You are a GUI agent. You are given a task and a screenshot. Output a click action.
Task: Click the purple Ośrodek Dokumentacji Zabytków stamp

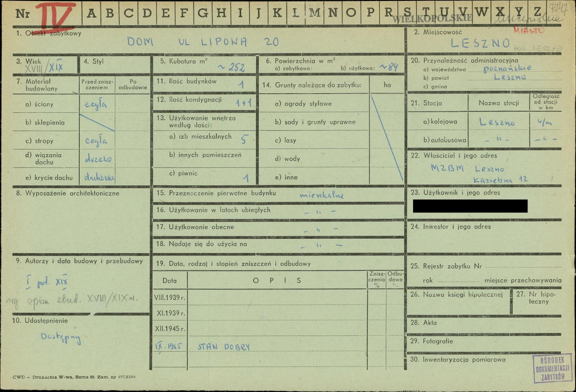[x=552, y=368]
